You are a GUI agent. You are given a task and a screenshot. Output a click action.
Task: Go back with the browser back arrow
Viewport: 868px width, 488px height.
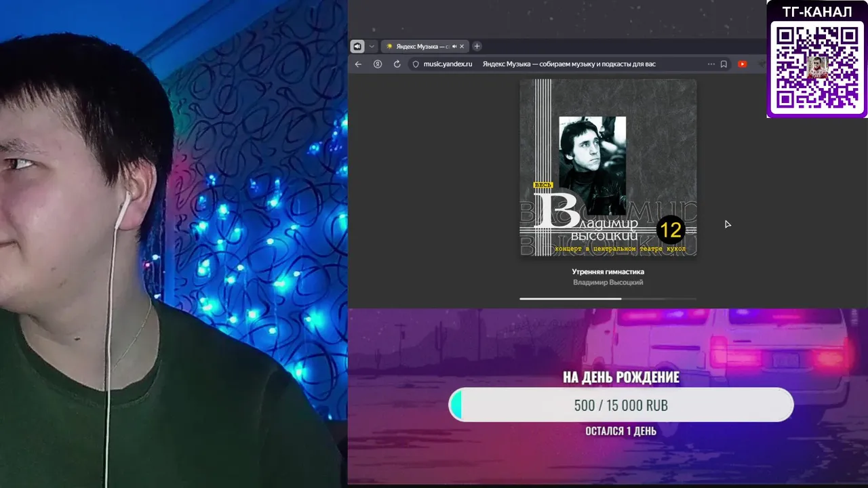tap(359, 64)
